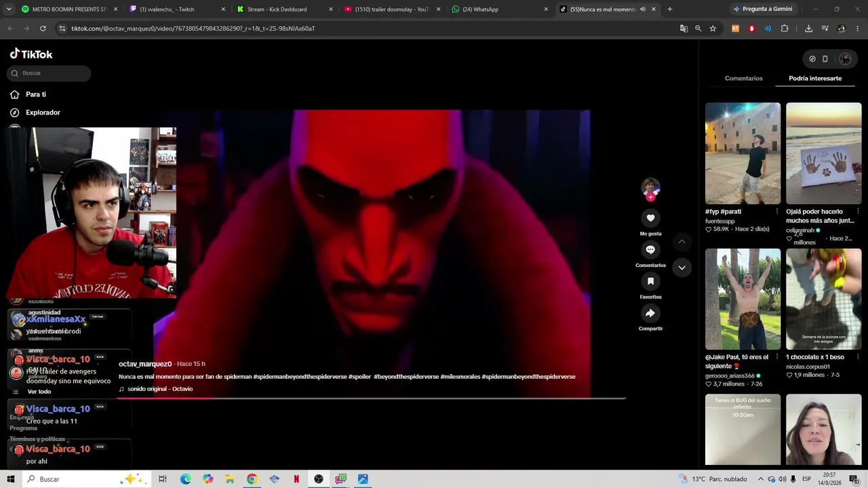Screen dimensions: 868x488
Task: Open a new browser tab
Action: pos(670,9)
